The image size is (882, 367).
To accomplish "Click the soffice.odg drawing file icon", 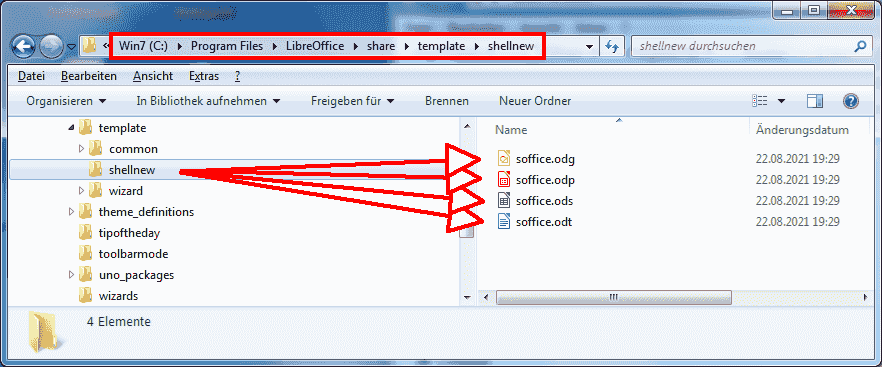I will (x=504, y=158).
